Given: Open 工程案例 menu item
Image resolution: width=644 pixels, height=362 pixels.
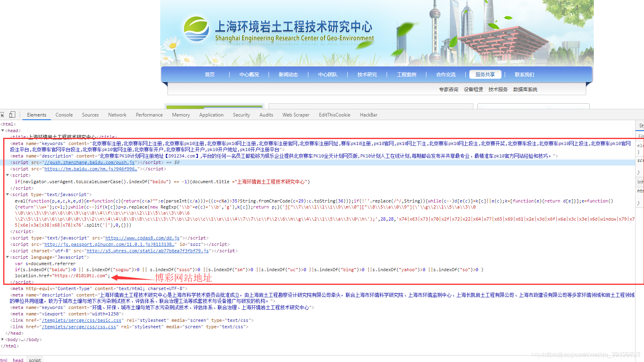Looking at the screenshot, I should (x=406, y=75).
